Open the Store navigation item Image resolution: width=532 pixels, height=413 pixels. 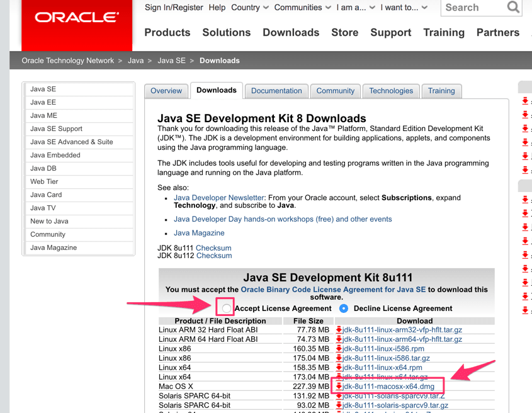(345, 32)
